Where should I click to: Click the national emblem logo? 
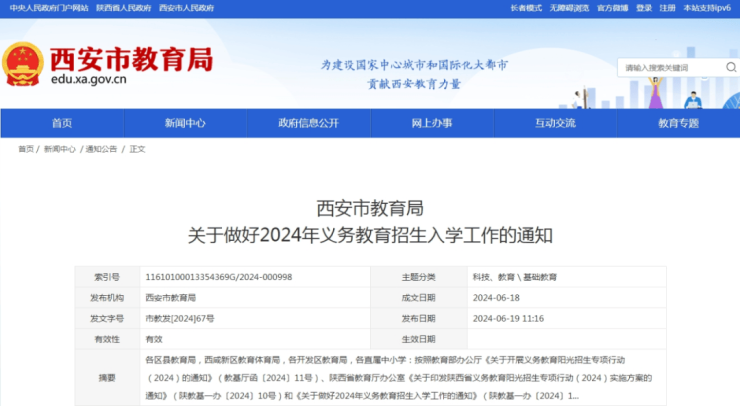tap(22, 63)
